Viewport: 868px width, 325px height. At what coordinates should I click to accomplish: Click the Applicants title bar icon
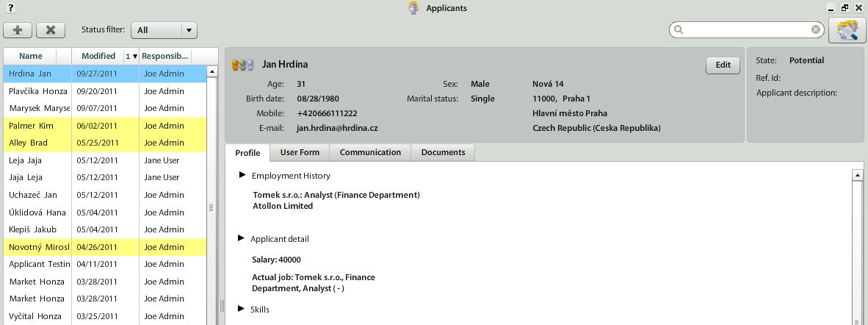[413, 8]
